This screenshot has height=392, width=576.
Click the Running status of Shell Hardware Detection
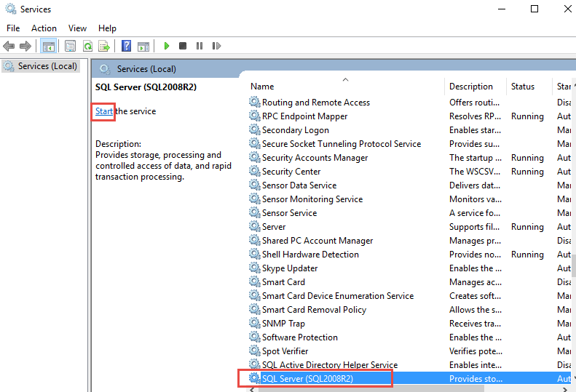[527, 255]
